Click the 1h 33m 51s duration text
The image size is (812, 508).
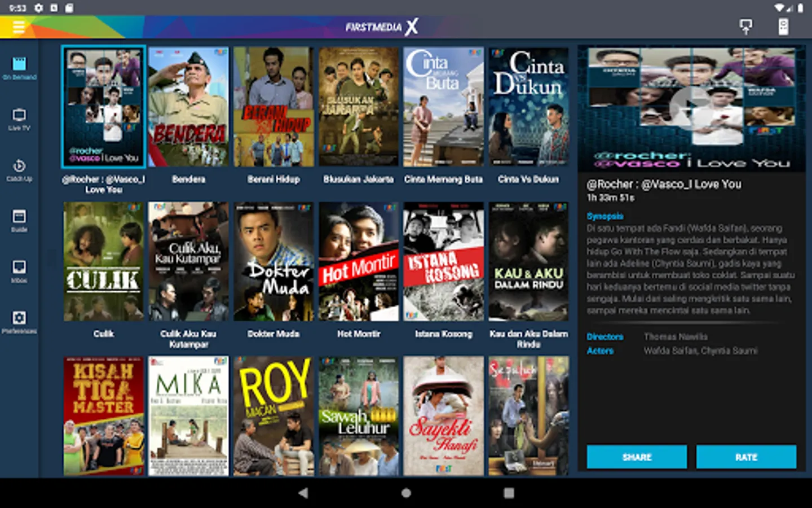coord(610,198)
